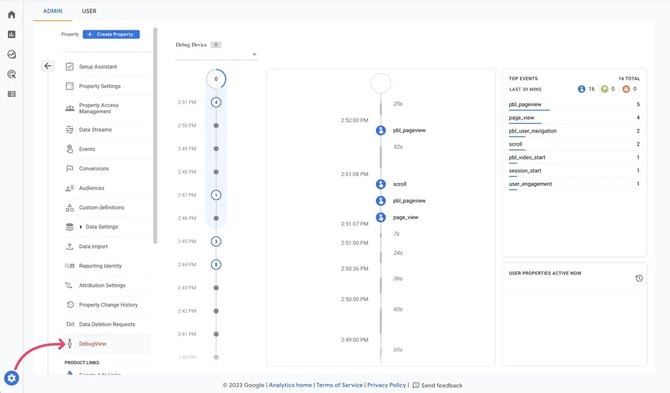The width and height of the screenshot is (670, 393).
Task: Click the Property Settings square icon
Action: pyautogui.click(x=70, y=86)
